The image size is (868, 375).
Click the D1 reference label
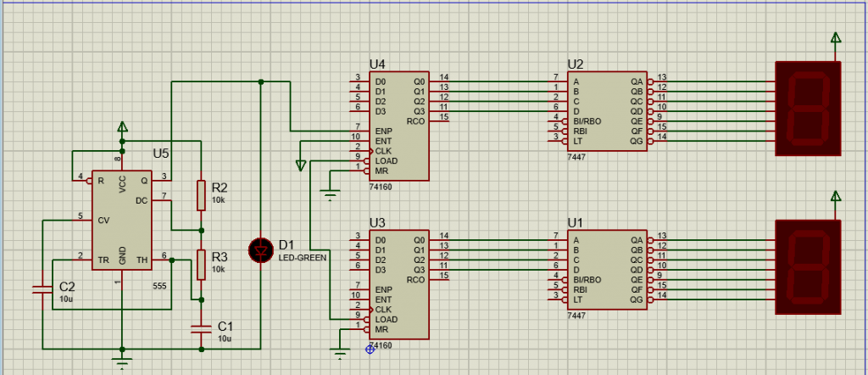point(288,245)
